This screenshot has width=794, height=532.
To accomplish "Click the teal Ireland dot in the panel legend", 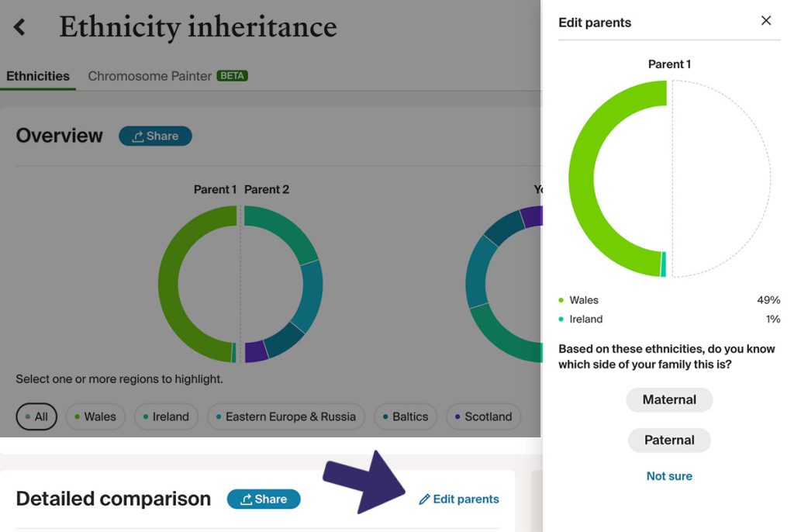I will pos(560,319).
